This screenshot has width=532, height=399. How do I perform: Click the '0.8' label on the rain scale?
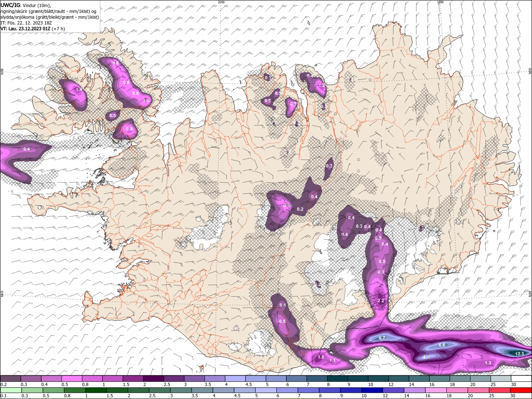(x=67, y=396)
